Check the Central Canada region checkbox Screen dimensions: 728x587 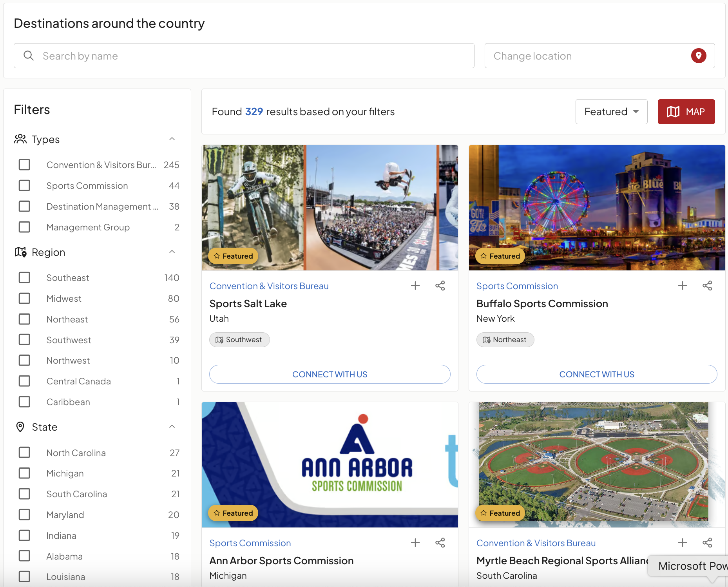click(24, 381)
